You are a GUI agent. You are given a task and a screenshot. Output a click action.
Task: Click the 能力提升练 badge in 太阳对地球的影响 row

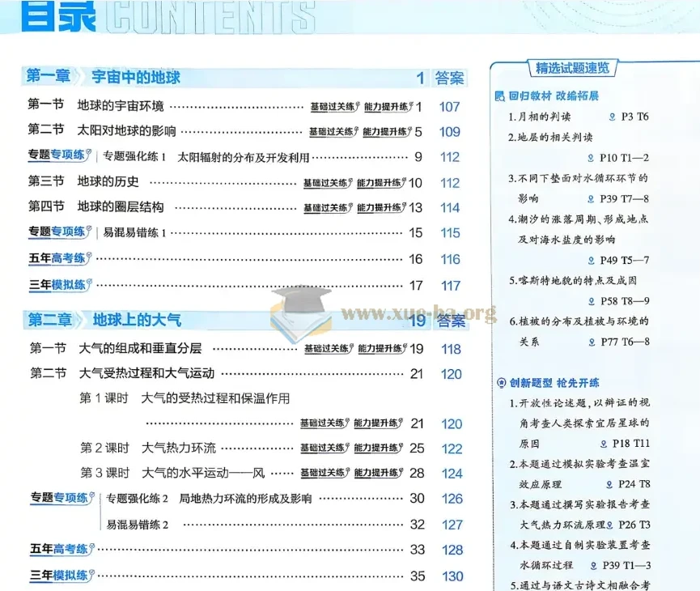click(x=388, y=132)
